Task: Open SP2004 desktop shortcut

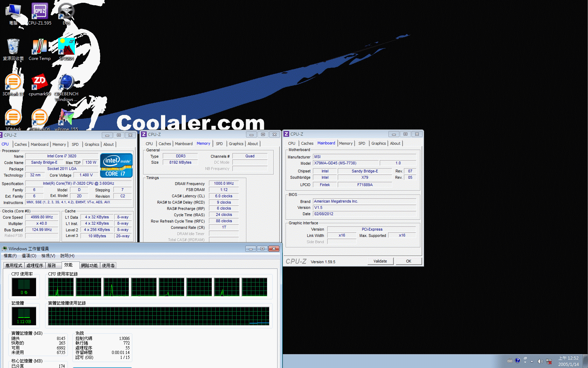Action: [66, 49]
